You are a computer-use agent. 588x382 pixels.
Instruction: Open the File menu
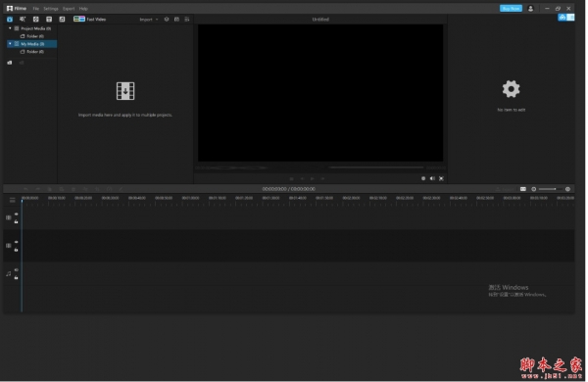point(36,9)
